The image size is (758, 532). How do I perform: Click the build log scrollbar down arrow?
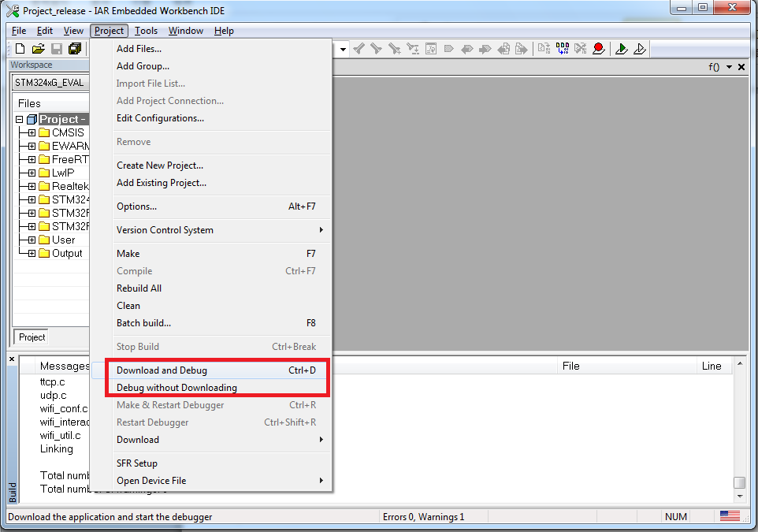coord(740,497)
